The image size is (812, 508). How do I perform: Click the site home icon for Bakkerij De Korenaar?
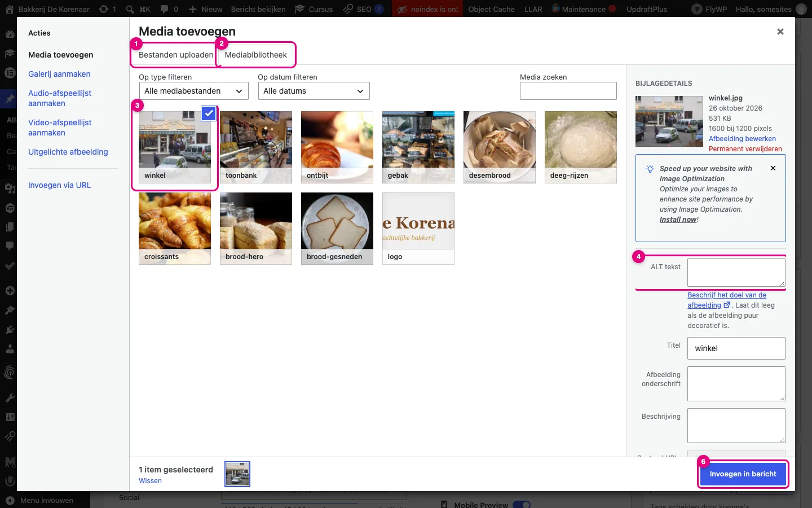click(x=9, y=9)
